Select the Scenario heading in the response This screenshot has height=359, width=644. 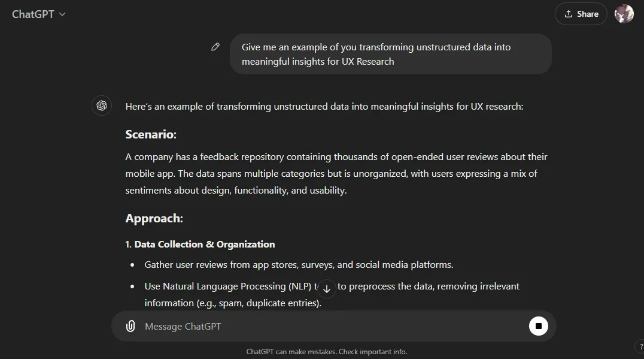point(150,134)
